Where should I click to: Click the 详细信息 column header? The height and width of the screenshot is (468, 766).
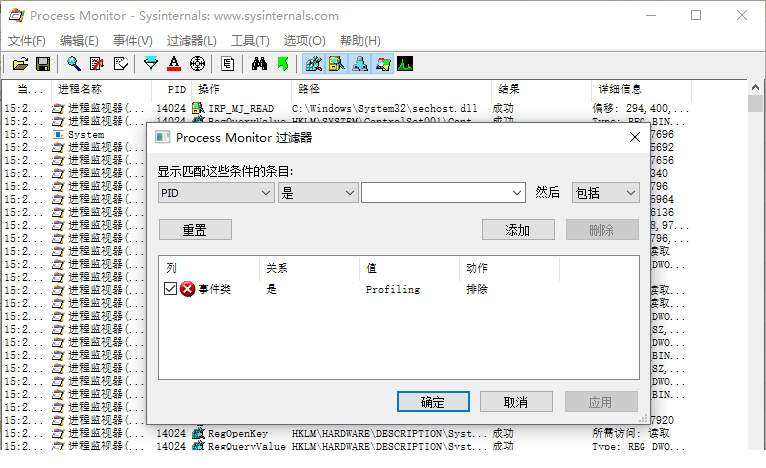tap(641, 89)
